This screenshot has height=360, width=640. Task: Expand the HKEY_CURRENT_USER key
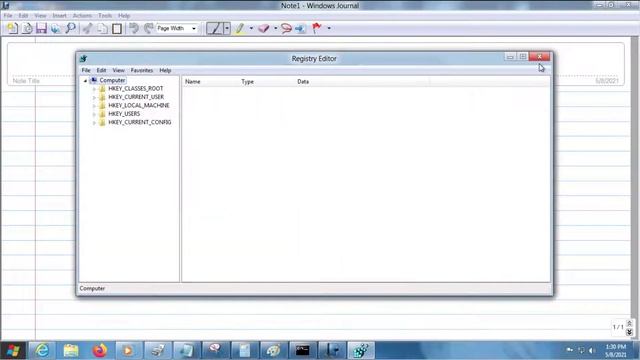point(94,97)
